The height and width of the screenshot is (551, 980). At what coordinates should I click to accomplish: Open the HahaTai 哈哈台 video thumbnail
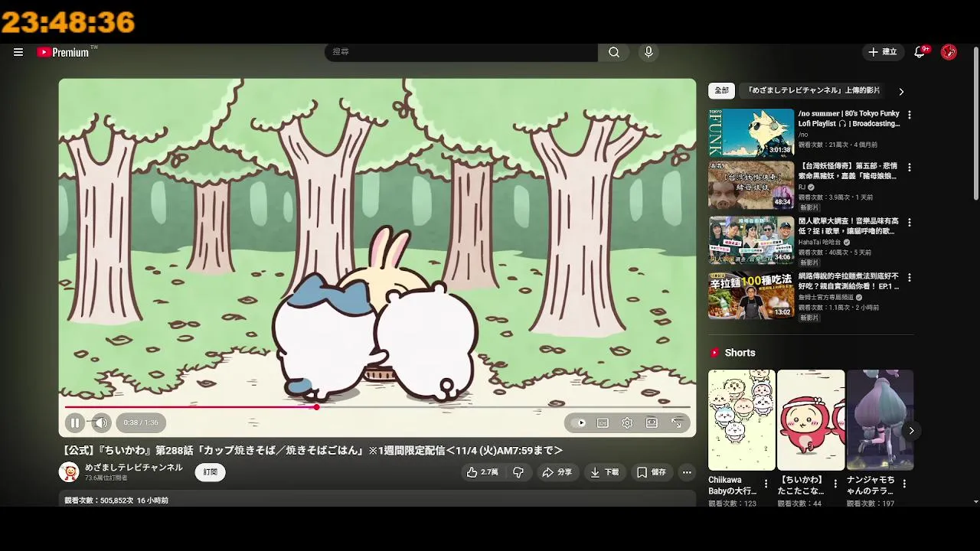(751, 240)
